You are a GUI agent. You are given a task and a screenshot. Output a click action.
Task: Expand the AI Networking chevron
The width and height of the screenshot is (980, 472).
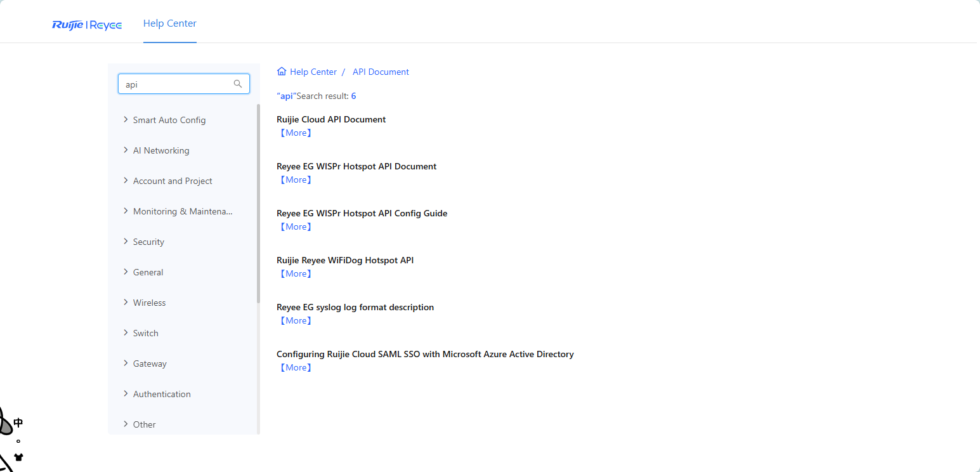click(x=126, y=150)
